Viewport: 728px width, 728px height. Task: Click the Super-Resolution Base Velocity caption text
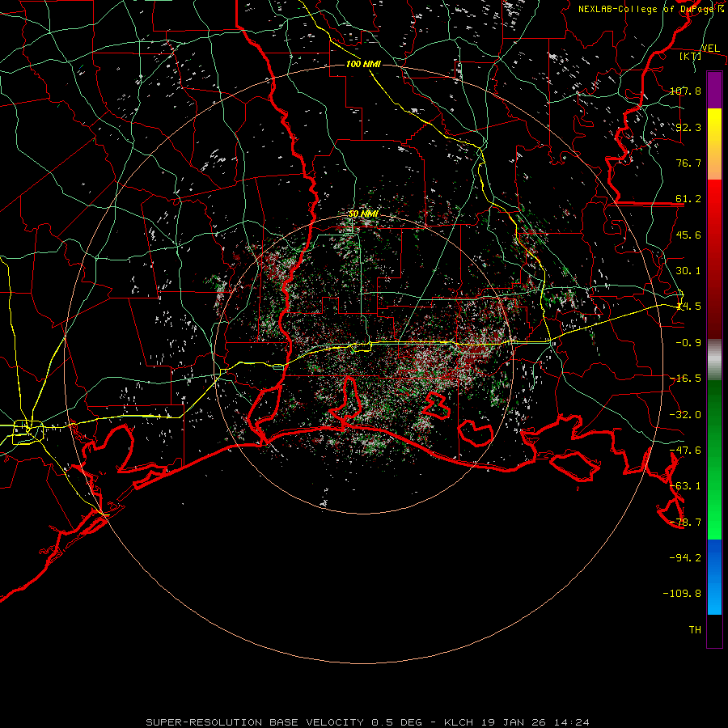(x=368, y=722)
